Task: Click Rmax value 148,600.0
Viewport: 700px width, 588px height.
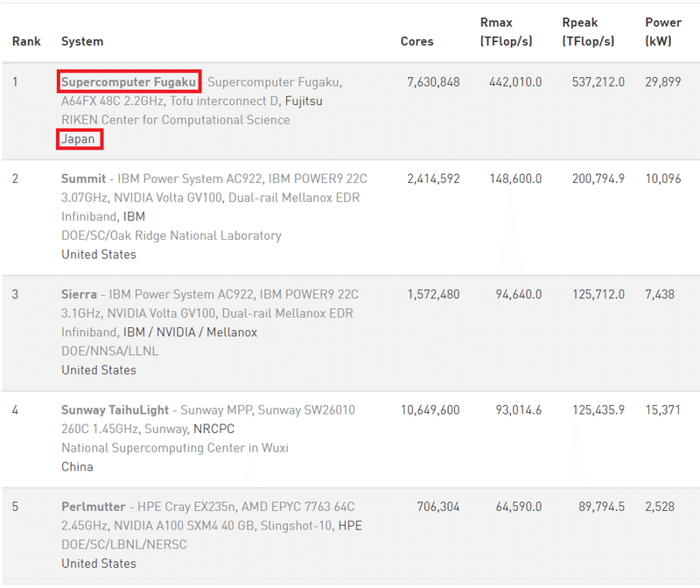Action: point(515,179)
